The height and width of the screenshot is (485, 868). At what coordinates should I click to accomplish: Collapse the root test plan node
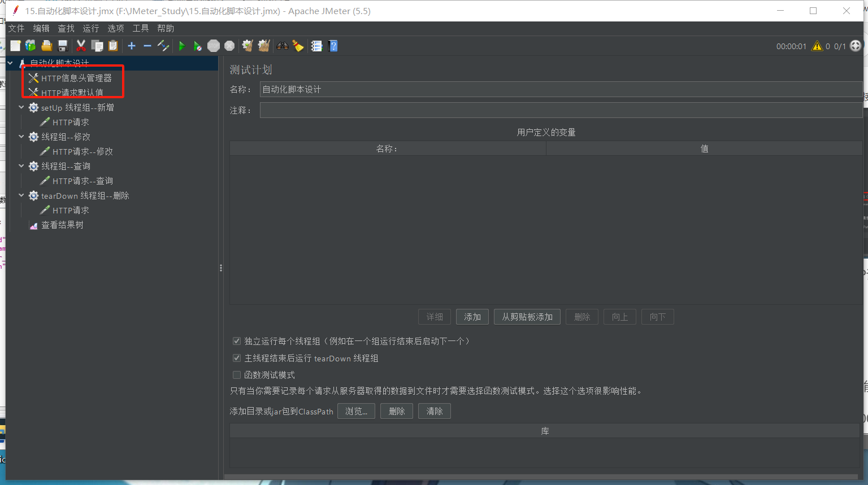pos(10,63)
